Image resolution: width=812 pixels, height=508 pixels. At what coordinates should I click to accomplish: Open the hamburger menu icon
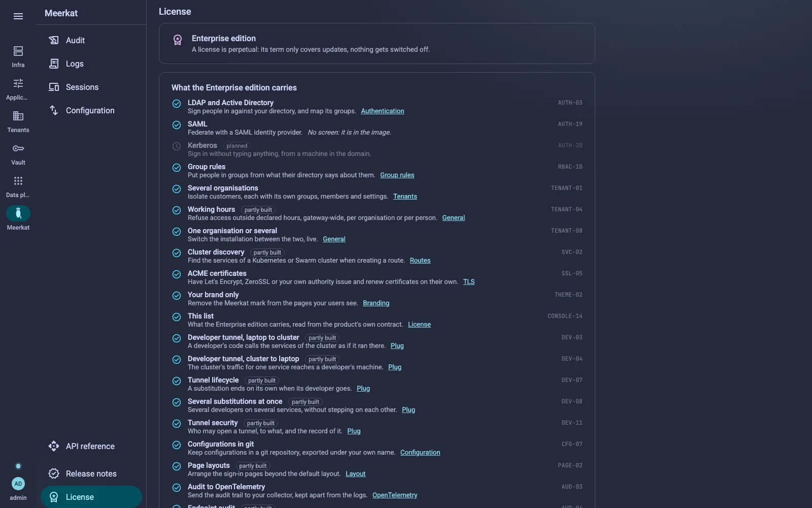tap(18, 16)
